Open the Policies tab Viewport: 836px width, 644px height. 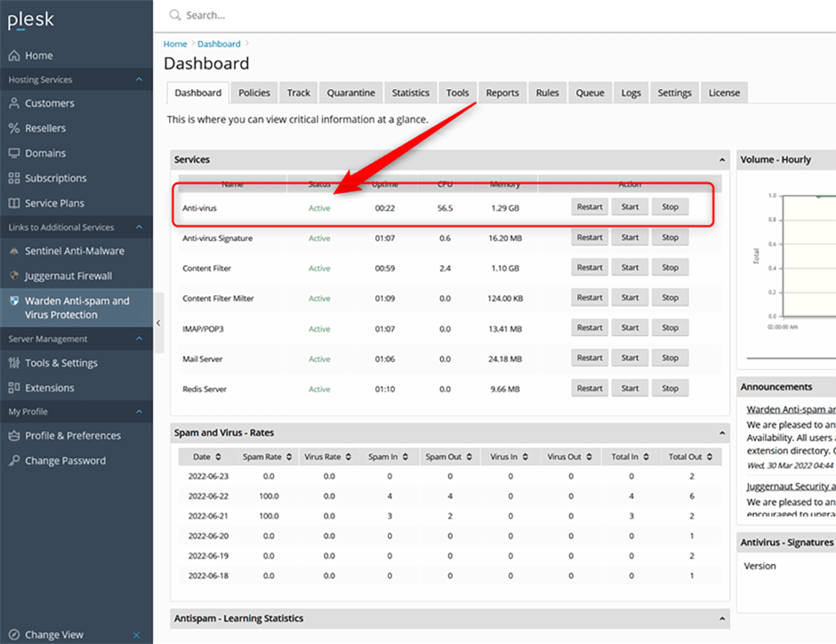(254, 93)
